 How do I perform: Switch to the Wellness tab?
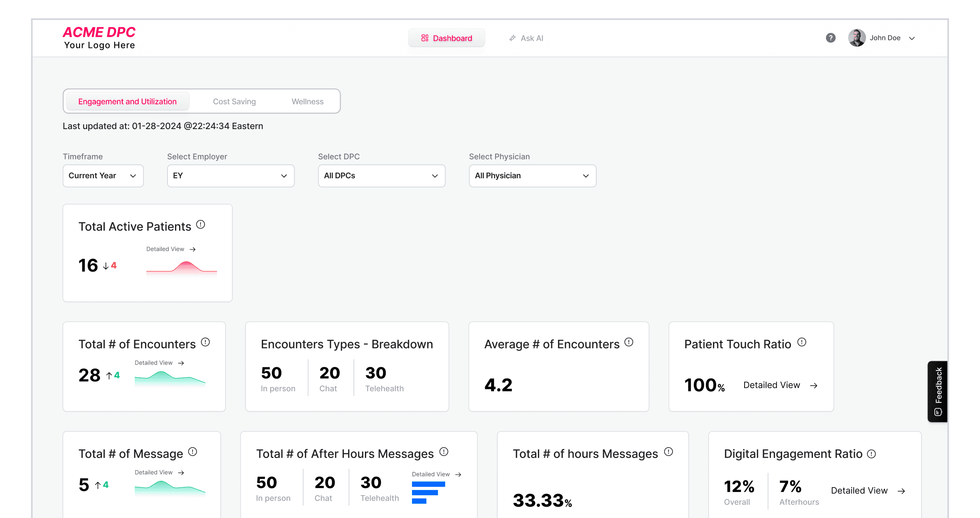pyautogui.click(x=307, y=102)
